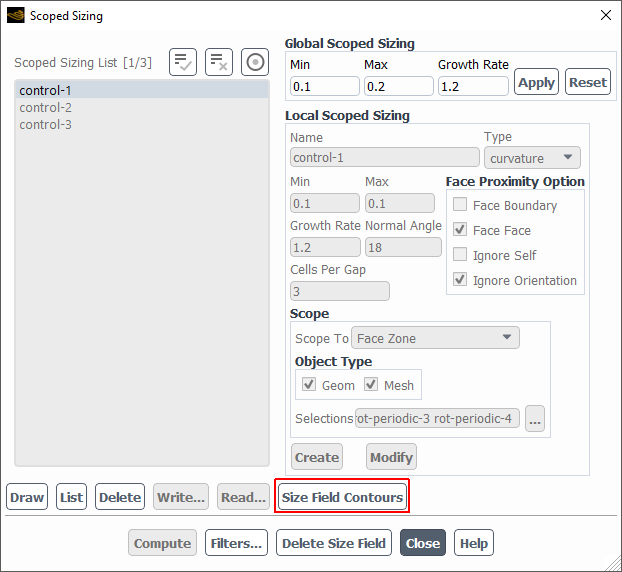Image resolution: width=622 pixels, height=572 pixels.
Task: Click the Write... button
Action: [x=181, y=497]
